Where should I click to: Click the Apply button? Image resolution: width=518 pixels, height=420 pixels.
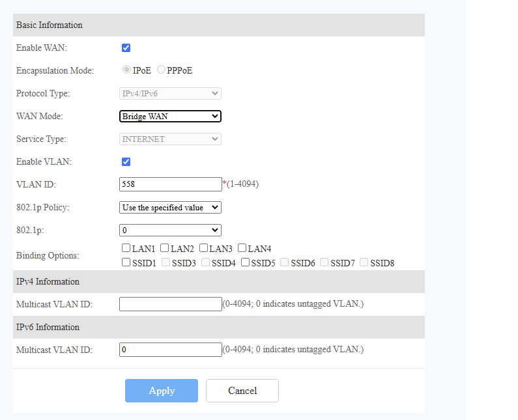pyautogui.click(x=162, y=391)
